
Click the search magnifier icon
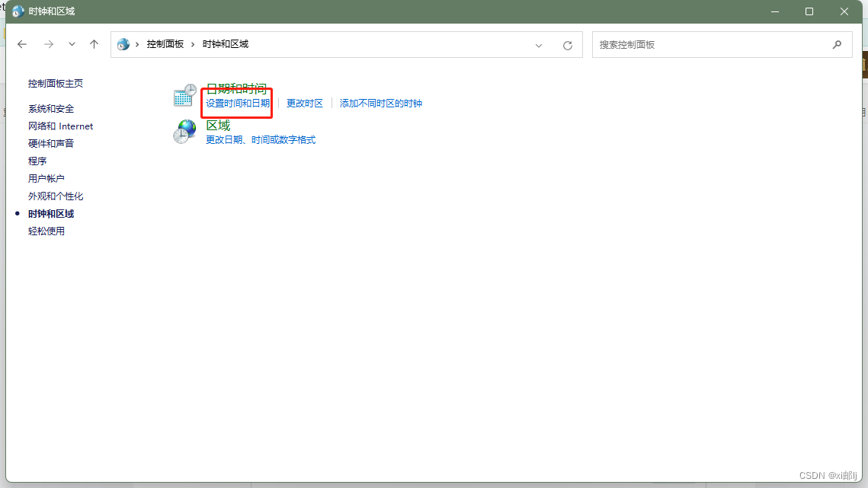click(837, 44)
